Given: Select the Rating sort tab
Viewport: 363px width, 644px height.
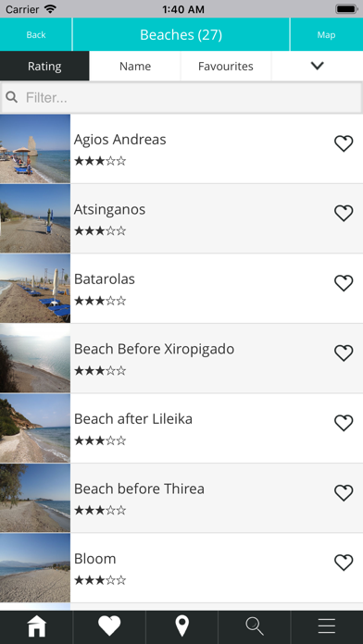Looking at the screenshot, I should point(44,66).
